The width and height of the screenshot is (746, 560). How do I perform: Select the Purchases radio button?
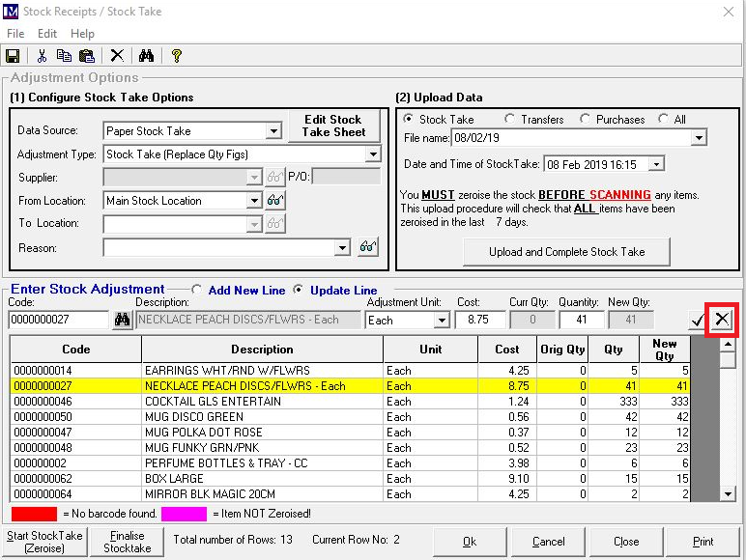tap(586, 120)
